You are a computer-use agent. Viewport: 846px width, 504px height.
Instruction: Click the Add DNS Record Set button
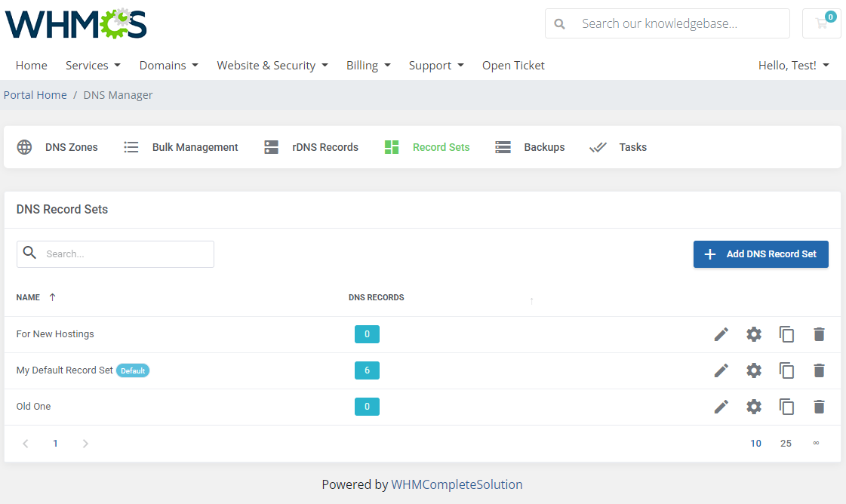pos(761,254)
